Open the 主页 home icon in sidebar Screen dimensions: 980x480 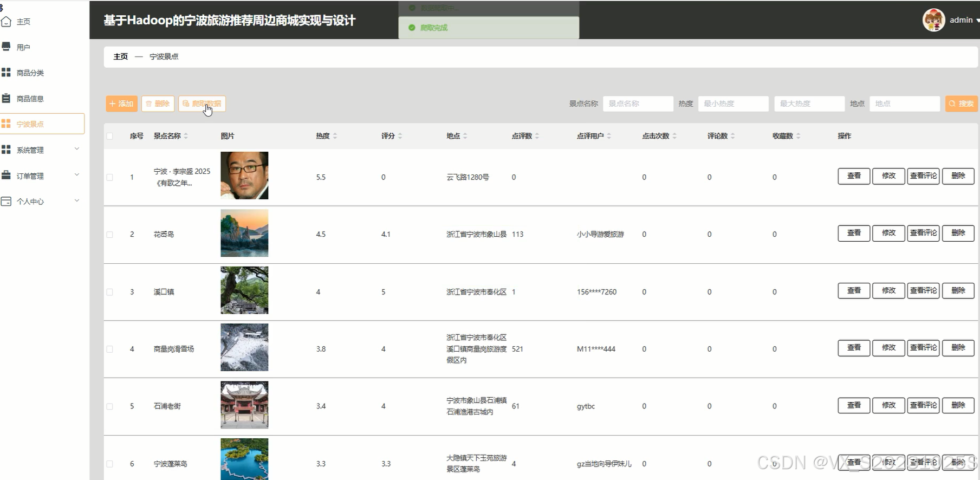tap(7, 22)
